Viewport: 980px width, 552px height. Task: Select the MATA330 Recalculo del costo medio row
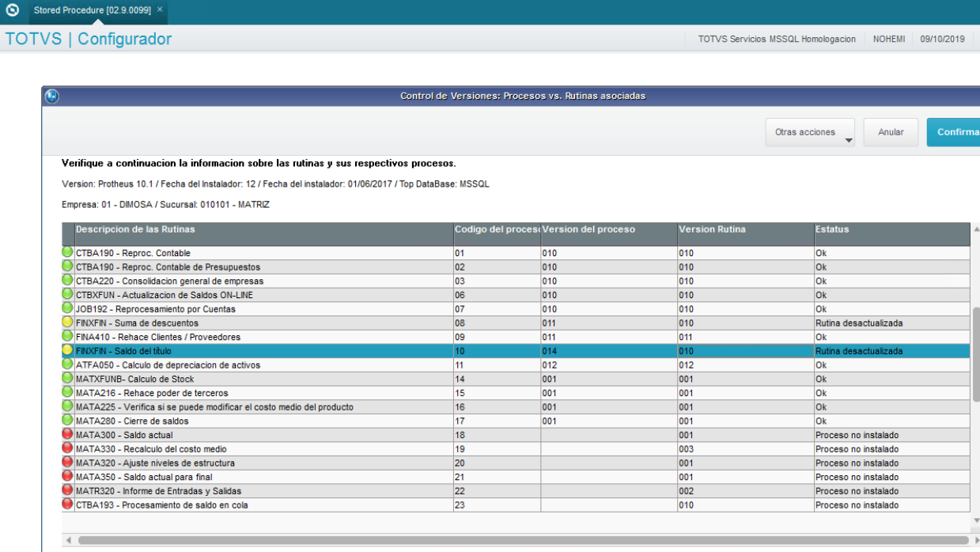coord(516,449)
